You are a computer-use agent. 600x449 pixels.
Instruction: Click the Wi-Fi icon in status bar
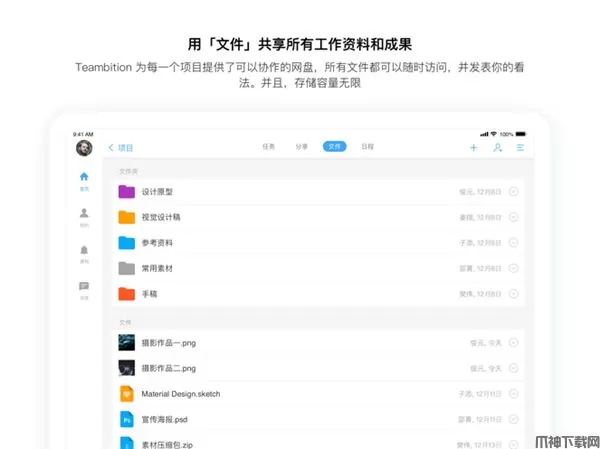click(494, 134)
